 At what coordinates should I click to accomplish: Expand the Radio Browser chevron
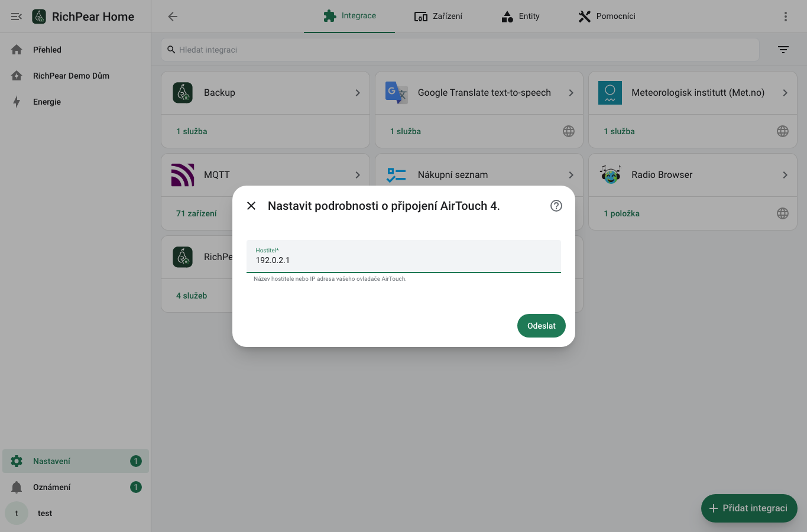(x=785, y=175)
